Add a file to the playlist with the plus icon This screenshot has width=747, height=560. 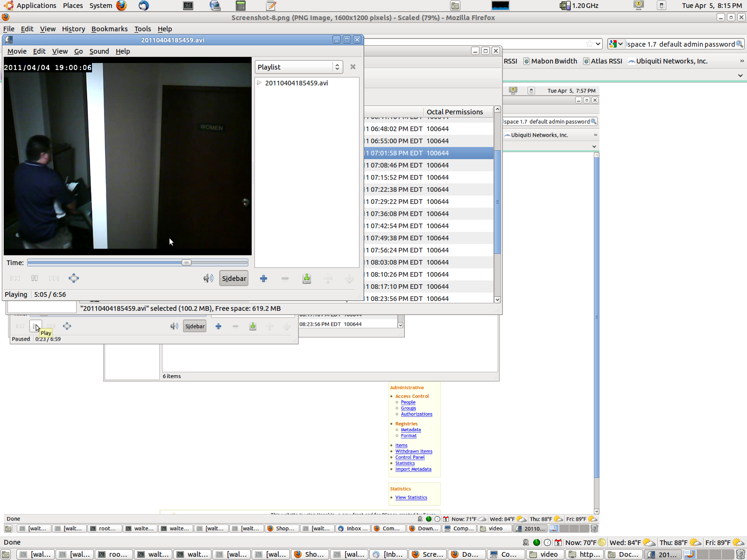264,279
